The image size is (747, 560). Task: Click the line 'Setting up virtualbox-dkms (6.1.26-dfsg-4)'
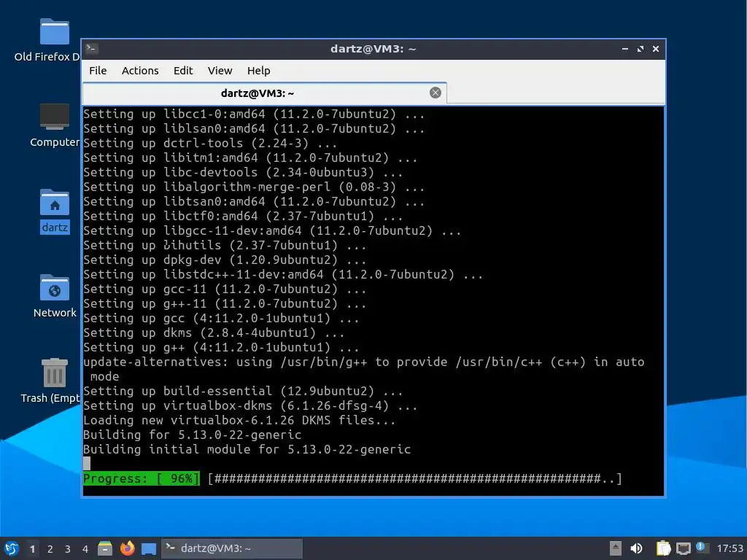250,405
